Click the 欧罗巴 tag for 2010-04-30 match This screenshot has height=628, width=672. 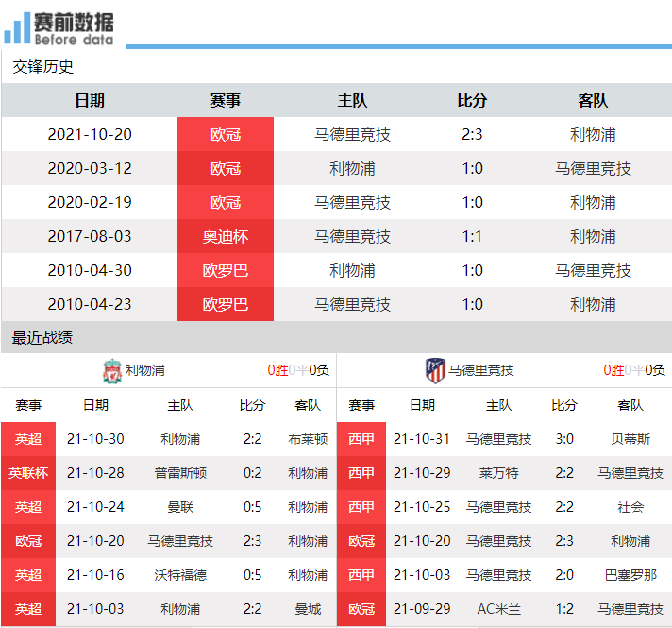pos(226,270)
